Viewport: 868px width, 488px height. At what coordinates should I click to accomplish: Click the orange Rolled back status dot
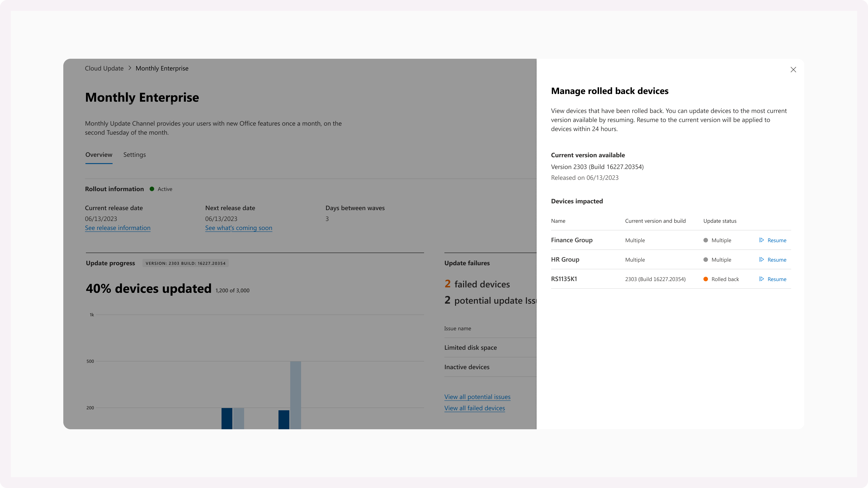pyautogui.click(x=705, y=279)
